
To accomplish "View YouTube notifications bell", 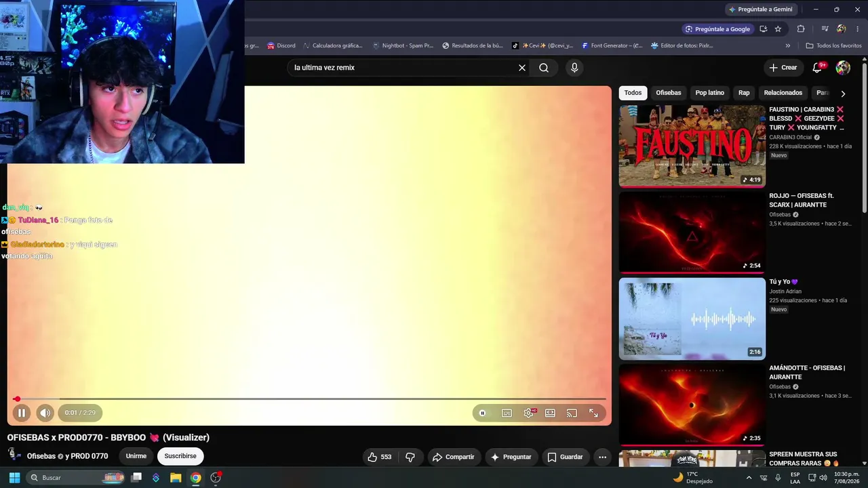I will tap(817, 68).
